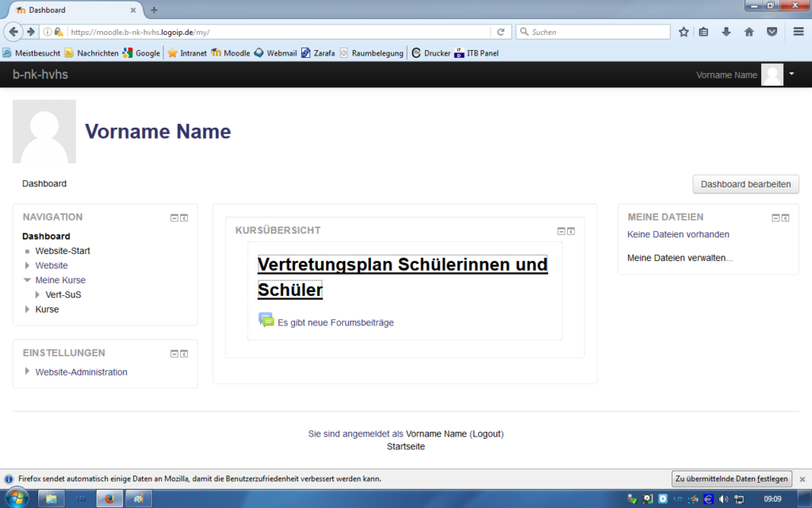Expand Website-Administration in settings
812x508 pixels.
[28, 371]
